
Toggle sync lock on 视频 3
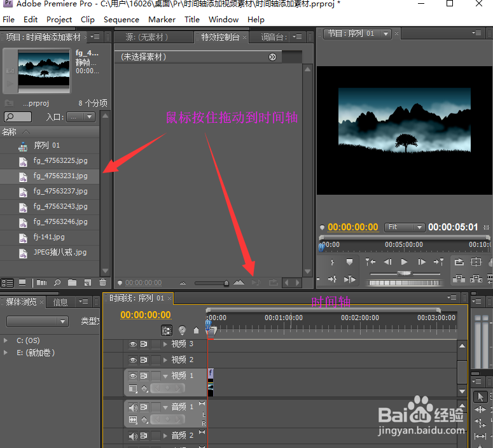[144, 344]
